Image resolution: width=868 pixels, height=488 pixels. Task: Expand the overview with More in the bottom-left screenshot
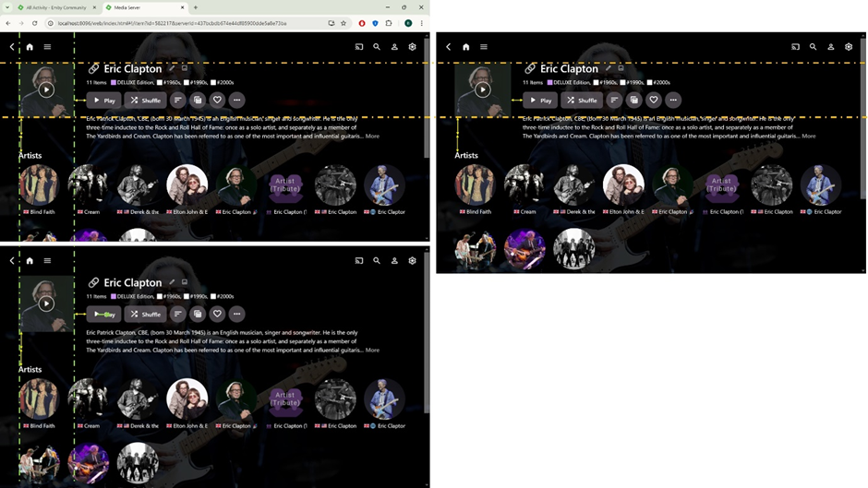[372, 351]
